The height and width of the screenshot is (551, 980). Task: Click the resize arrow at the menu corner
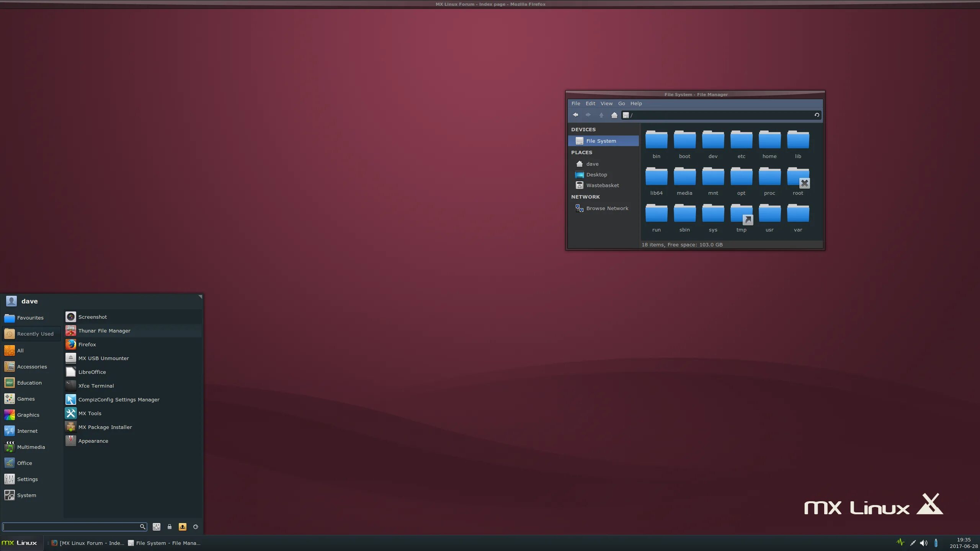click(x=200, y=297)
